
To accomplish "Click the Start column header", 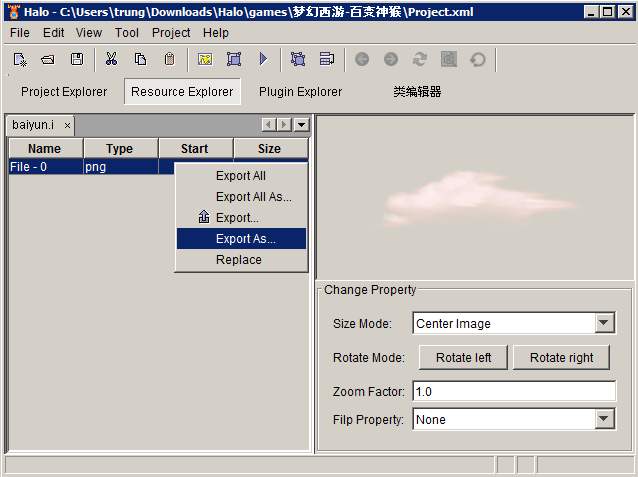I will pos(196,149).
